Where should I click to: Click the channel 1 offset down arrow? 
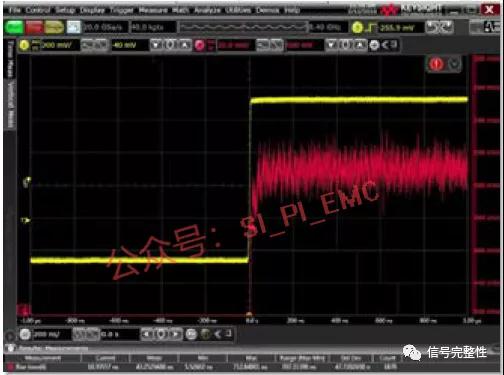coord(156,45)
